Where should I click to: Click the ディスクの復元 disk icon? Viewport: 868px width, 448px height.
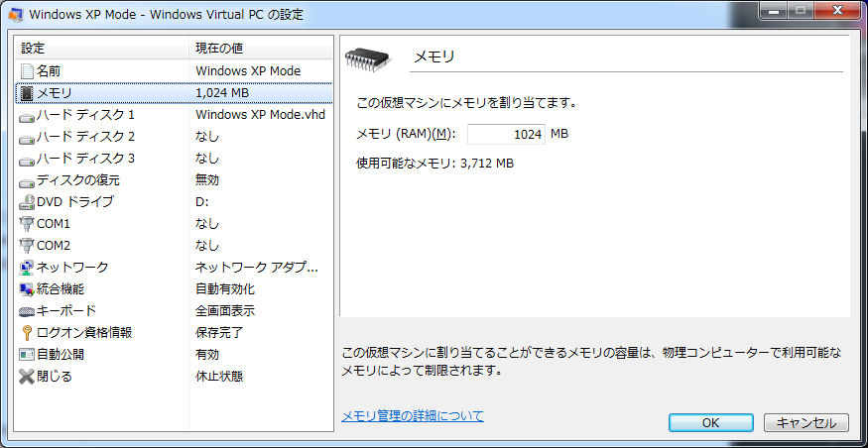click(27, 182)
